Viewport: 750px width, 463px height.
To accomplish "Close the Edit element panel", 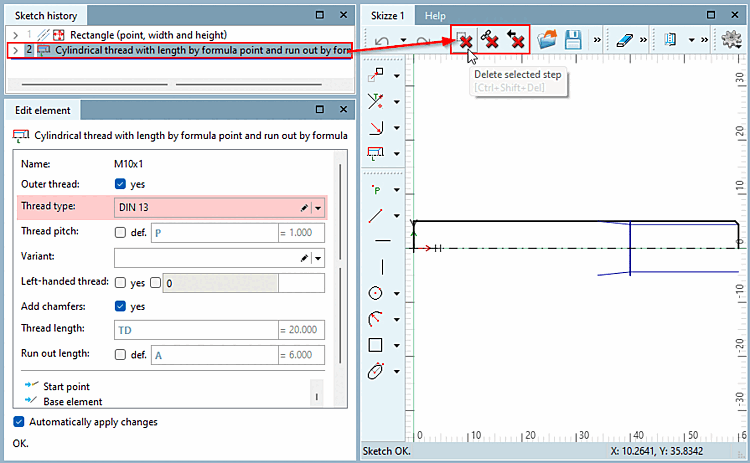I will pyautogui.click(x=343, y=109).
